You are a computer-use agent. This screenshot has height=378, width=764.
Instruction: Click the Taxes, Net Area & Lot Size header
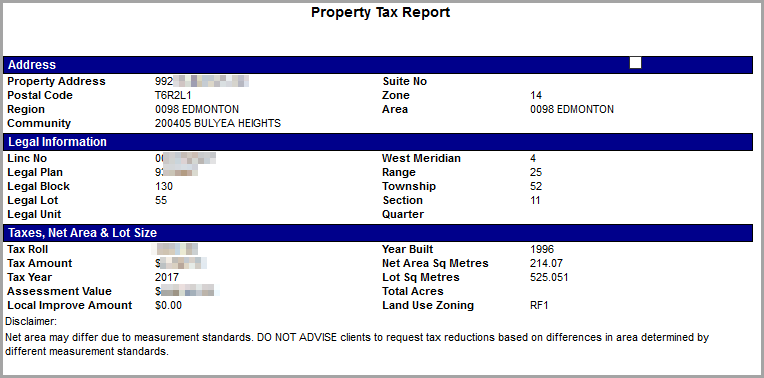378,233
